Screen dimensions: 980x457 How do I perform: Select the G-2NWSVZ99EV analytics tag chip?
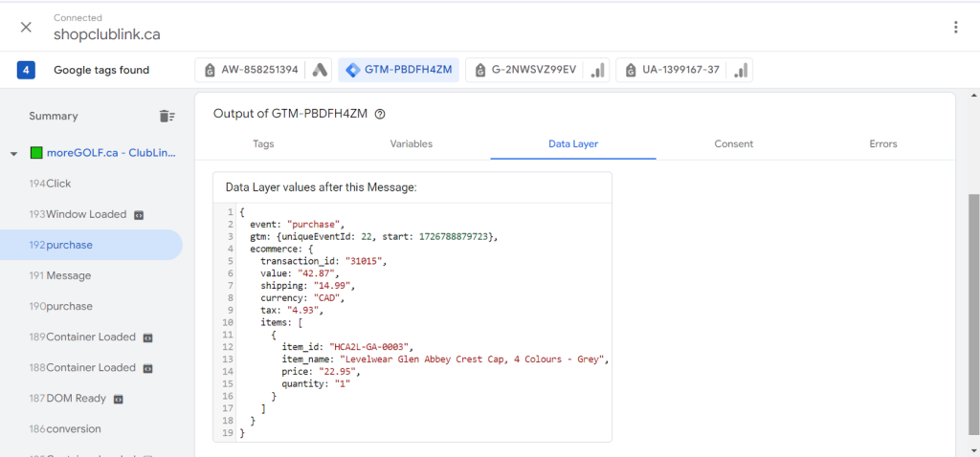pos(537,70)
